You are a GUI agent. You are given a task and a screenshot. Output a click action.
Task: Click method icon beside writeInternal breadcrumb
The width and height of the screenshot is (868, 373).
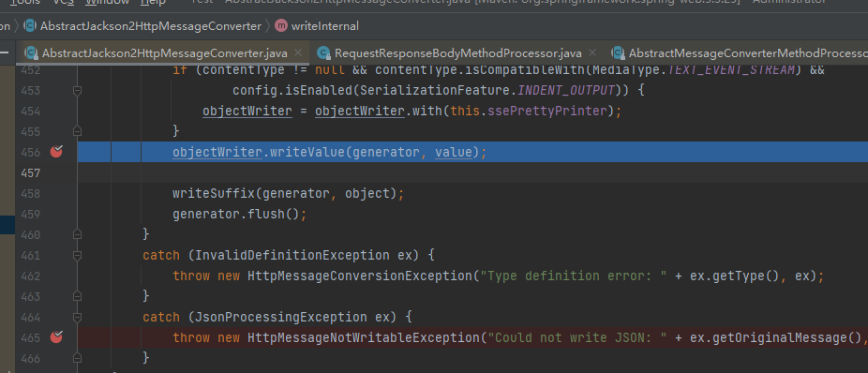(x=281, y=25)
